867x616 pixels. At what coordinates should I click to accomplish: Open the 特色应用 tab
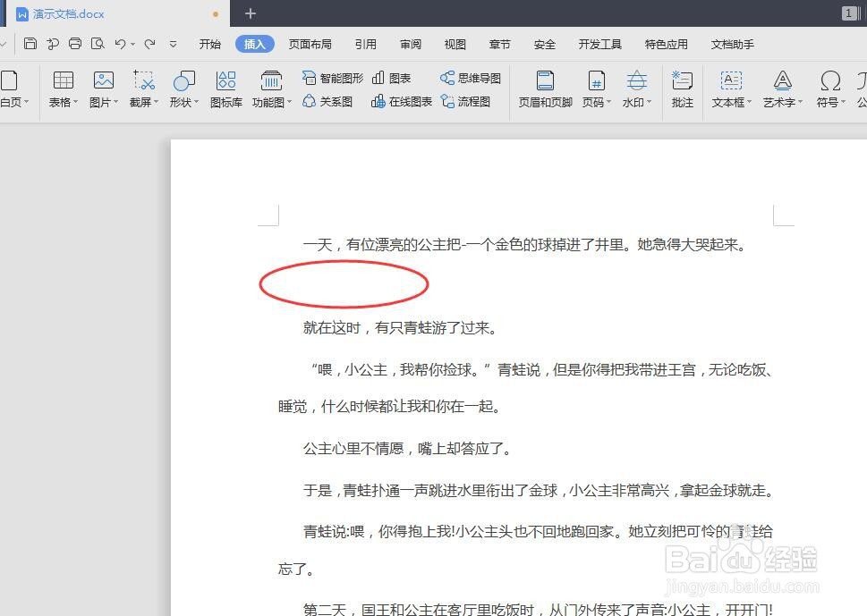(667, 44)
